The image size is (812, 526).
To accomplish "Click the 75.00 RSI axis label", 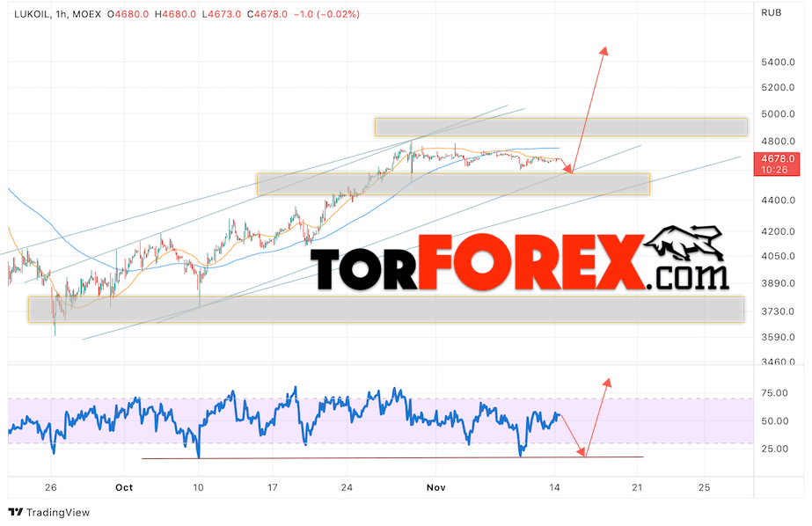I will 775,393.
